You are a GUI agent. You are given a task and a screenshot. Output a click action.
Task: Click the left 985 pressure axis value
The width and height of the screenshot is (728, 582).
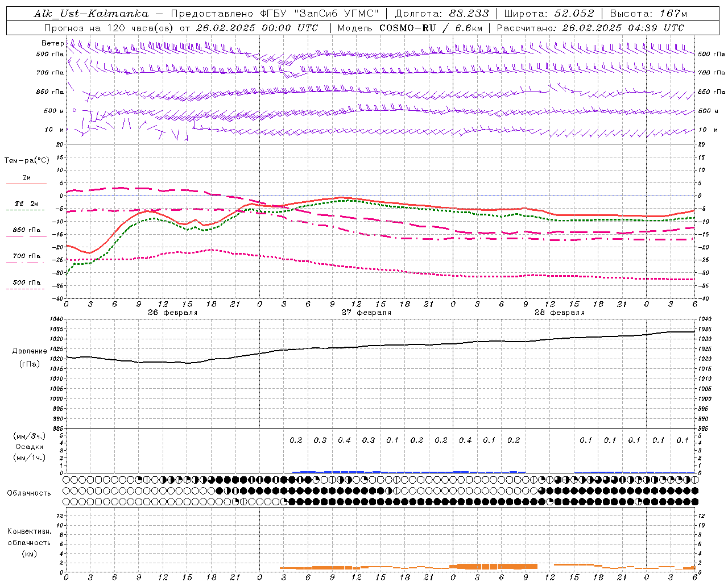(58, 429)
